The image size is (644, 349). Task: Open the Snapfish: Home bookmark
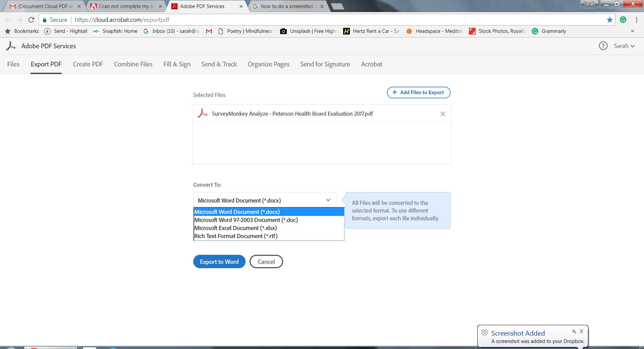[115, 31]
